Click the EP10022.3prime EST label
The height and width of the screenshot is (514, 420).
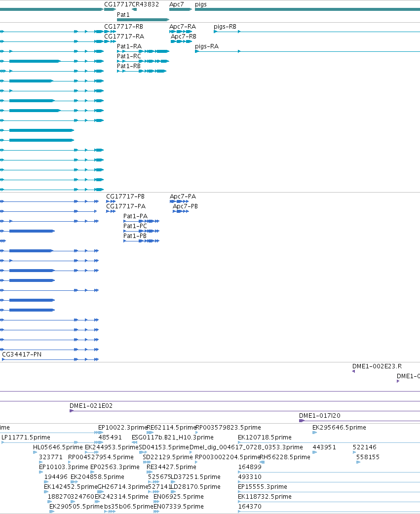122,428
